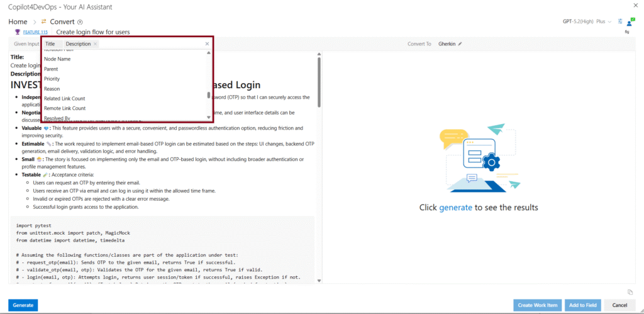Screen dimensions: 644x314
Task: Click the input panel vertical scrollbar
Action: (x=319, y=82)
